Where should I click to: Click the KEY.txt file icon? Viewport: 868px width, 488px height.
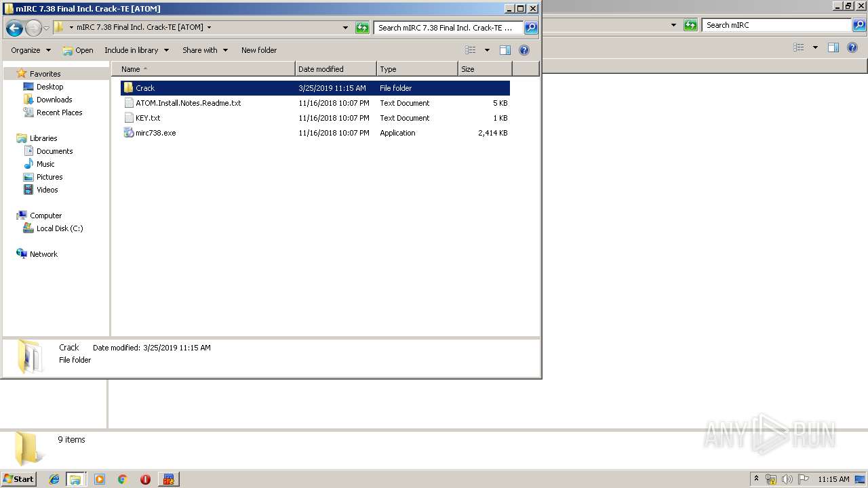(x=129, y=118)
